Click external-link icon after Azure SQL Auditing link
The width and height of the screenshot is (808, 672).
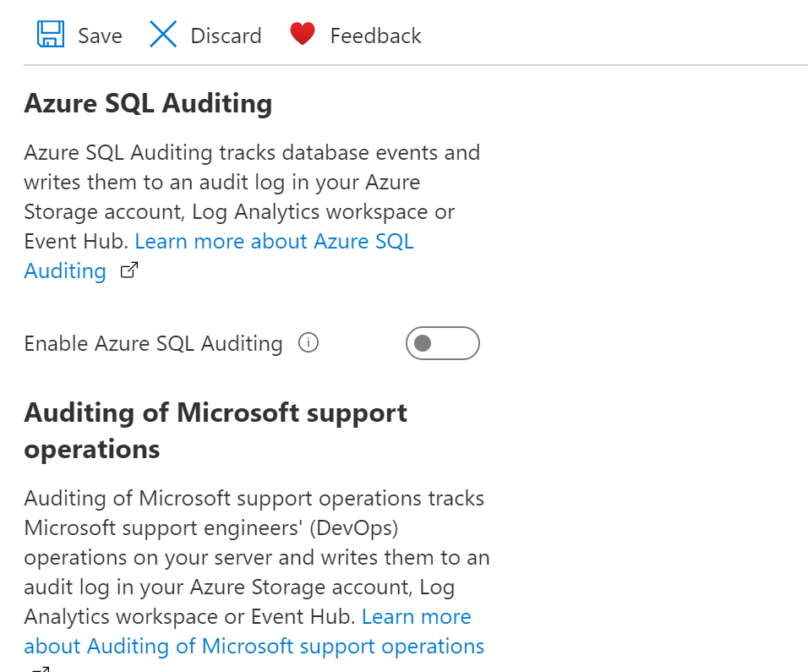pyautogui.click(x=129, y=271)
